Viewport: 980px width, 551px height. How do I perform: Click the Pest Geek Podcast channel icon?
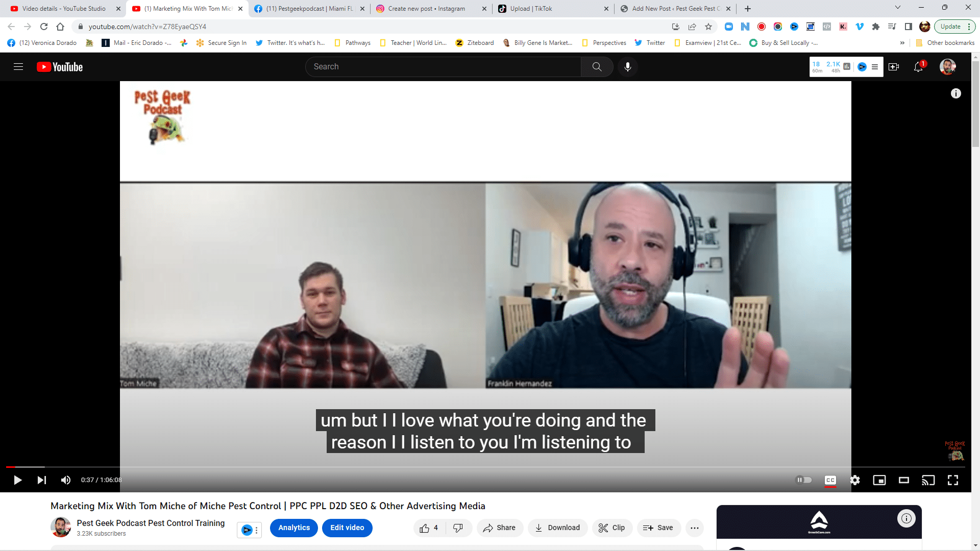click(x=61, y=527)
